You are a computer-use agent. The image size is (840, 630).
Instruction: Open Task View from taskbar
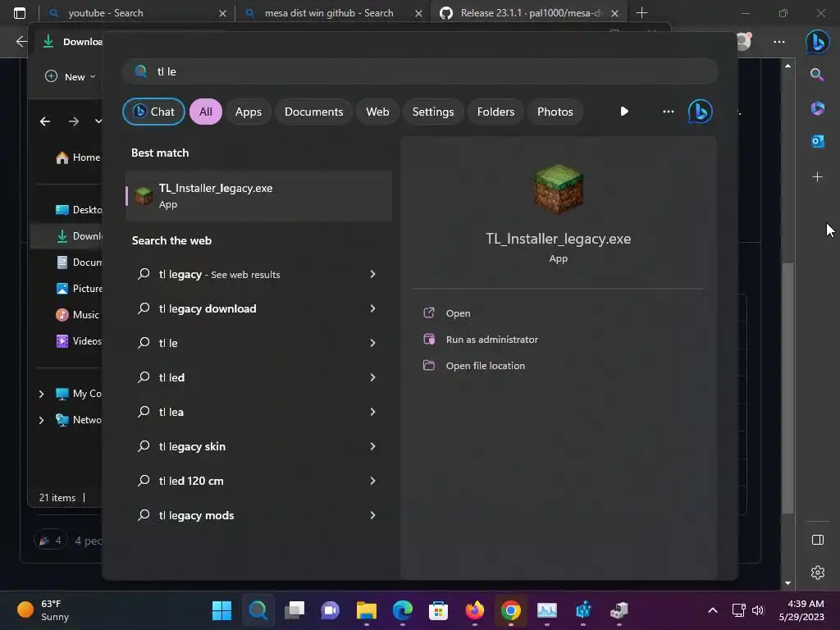click(294, 610)
